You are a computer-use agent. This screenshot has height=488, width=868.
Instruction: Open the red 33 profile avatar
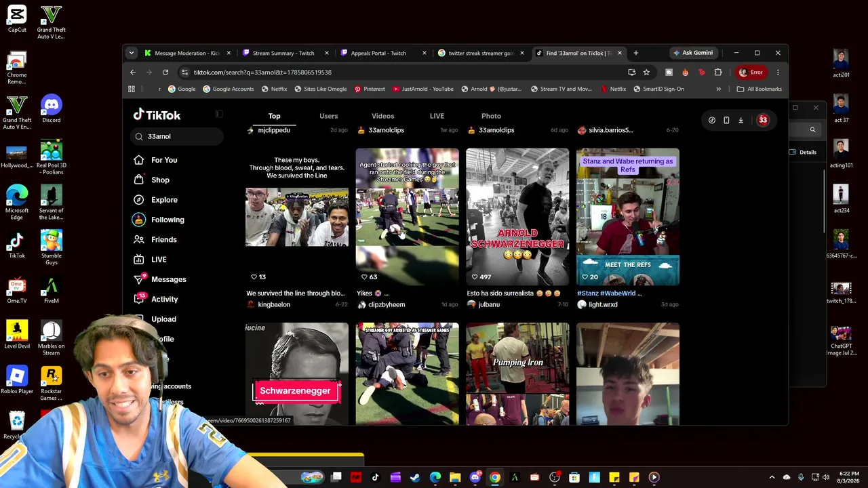tap(763, 120)
